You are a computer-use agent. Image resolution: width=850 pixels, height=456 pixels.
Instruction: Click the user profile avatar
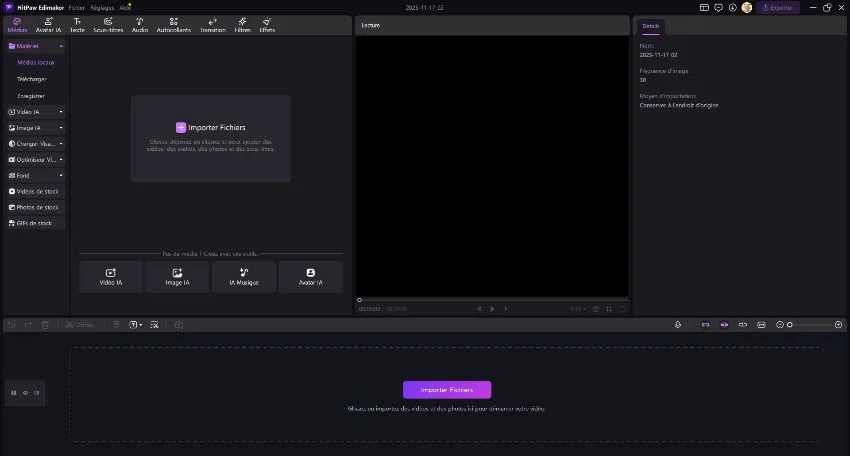tap(746, 7)
